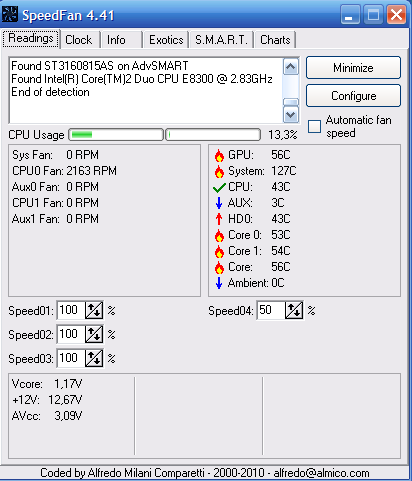Click the SpeedFan icon in title bar
Image resolution: width=412 pixels, height=481 pixels.
(x=10, y=15)
